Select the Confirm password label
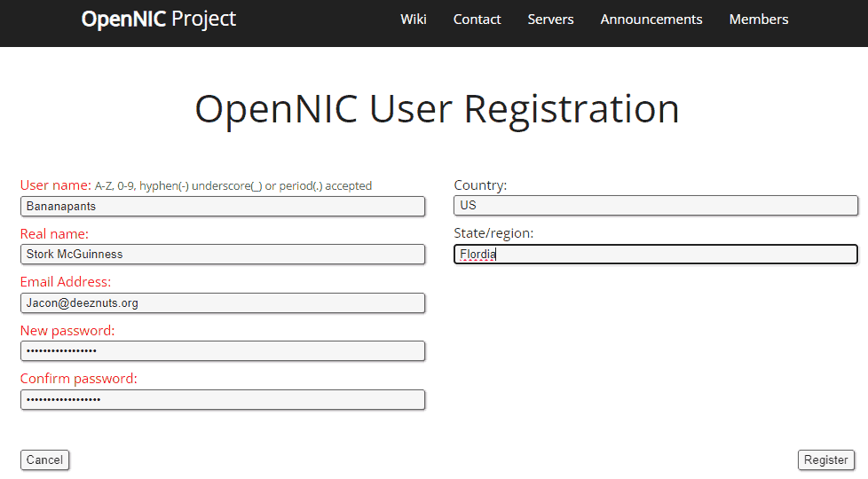 [x=79, y=379]
